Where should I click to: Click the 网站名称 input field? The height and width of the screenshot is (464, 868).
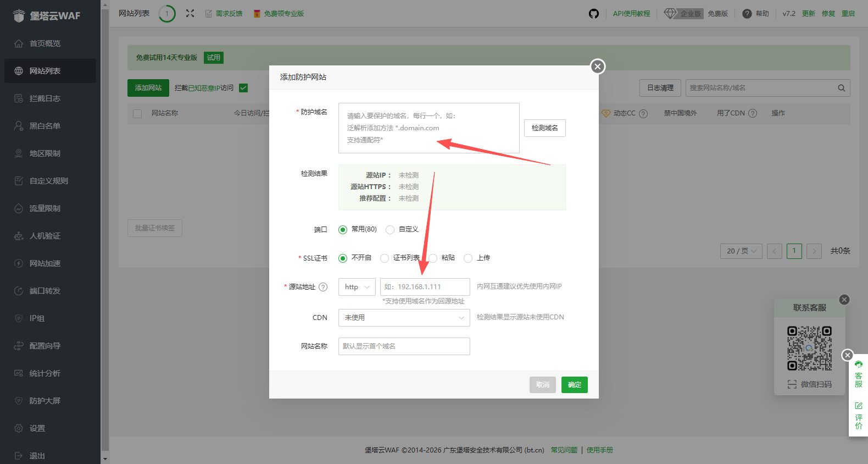click(404, 346)
